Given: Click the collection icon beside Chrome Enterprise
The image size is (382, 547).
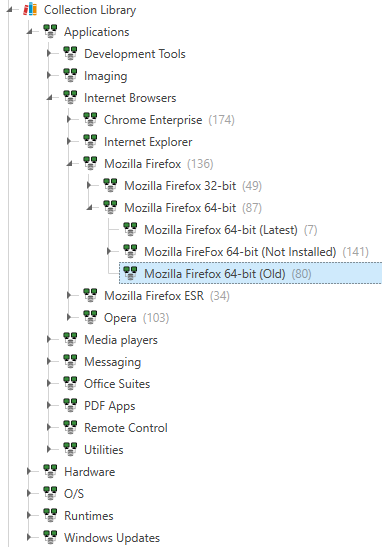Looking at the screenshot, I should [x=90, y=119].
